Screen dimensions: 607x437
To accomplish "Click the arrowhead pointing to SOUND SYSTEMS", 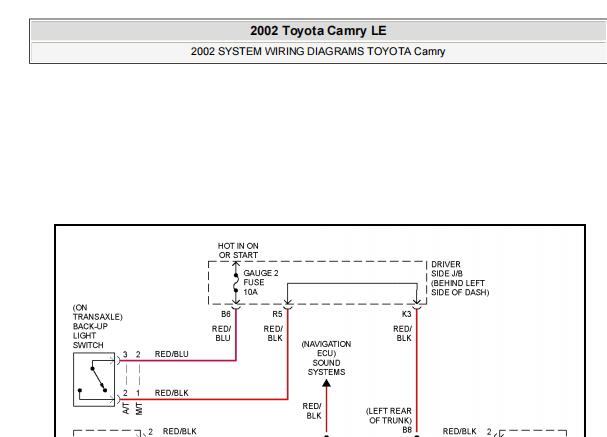I will (326, 383).
